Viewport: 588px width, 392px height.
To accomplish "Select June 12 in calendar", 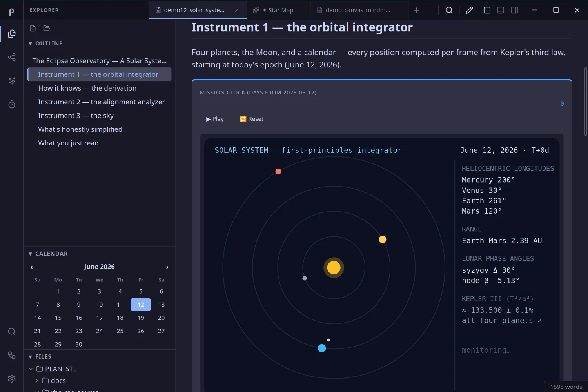I will tap(141, 305).
